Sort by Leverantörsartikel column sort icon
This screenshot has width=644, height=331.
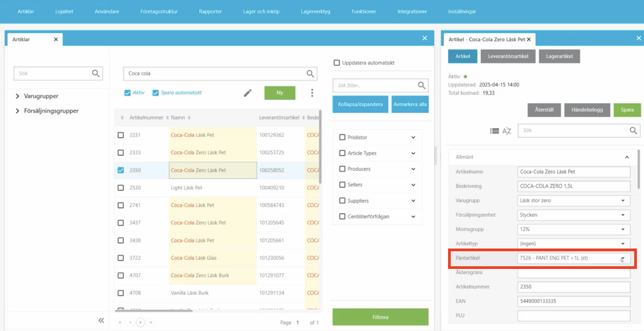pyautogui.click(x=303, y=118)
